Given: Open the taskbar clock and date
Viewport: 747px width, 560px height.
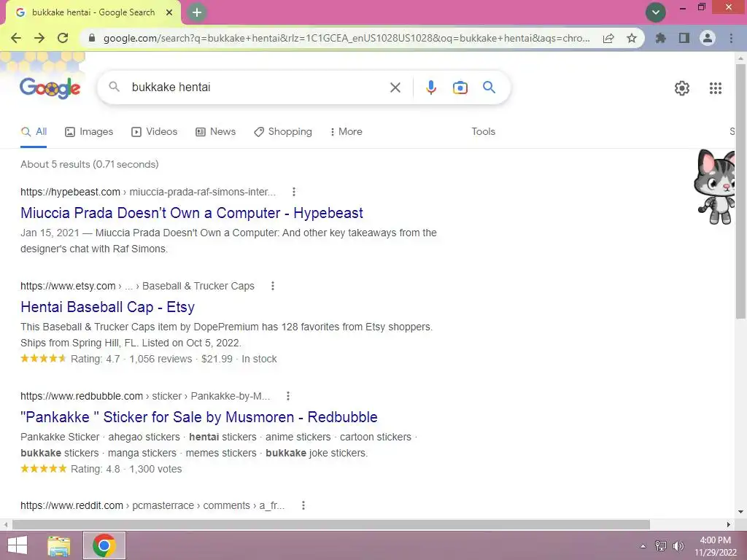Looking at the screenshot, I should [x=715, y=546].
